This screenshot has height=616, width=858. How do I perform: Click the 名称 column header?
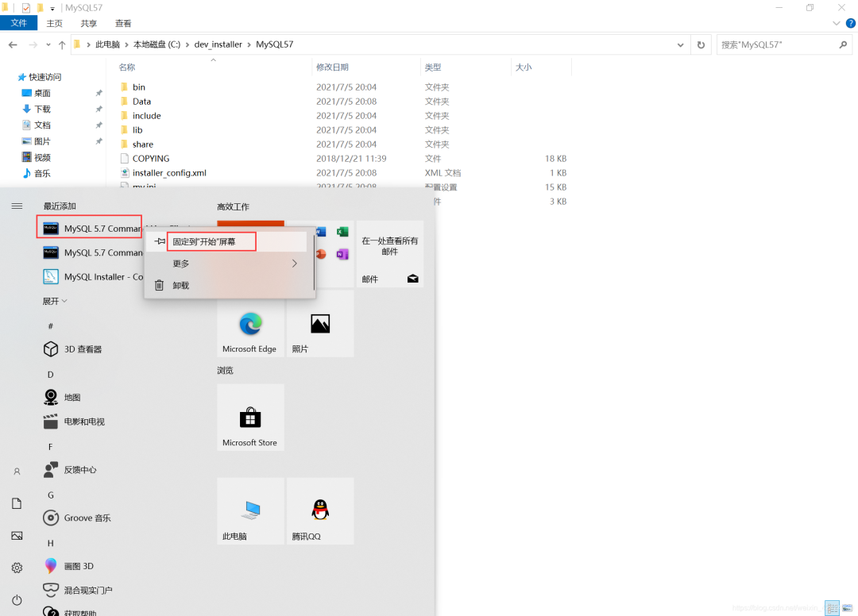pyautogui.click(x=127, y=67)
